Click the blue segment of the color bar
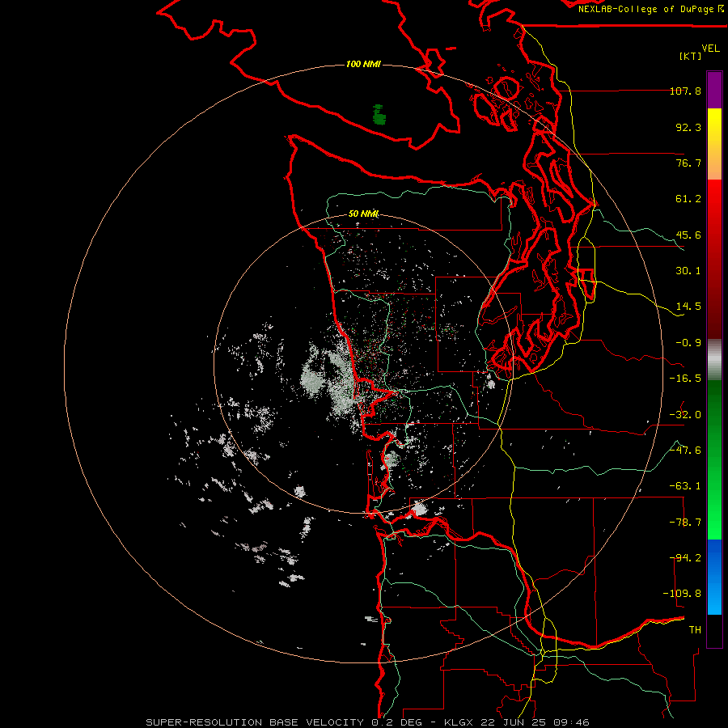 (x=714, y=577)
